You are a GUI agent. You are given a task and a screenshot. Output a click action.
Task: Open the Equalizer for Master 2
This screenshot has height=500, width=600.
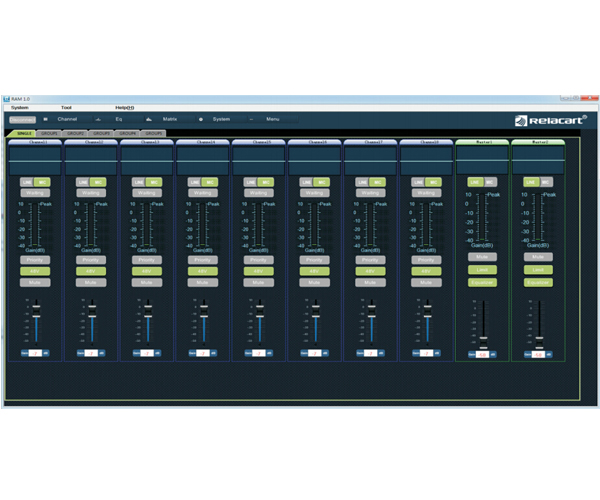[x=538, y=282]
